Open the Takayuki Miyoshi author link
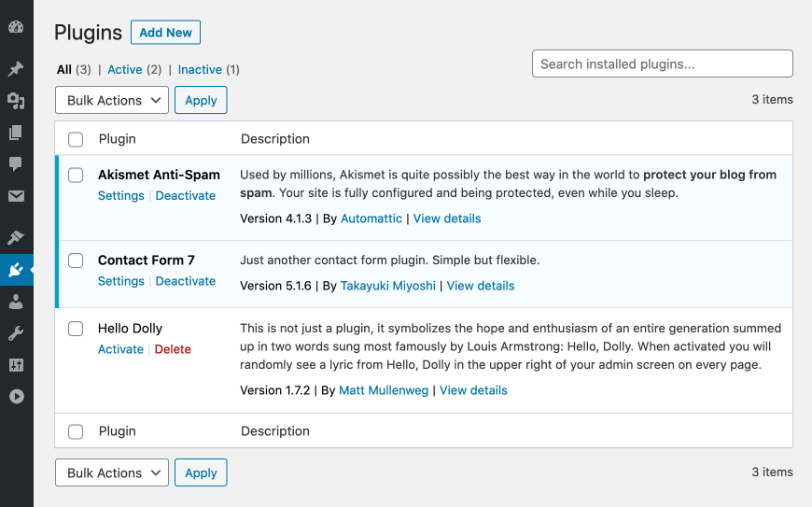 click(x=388, y=286)
